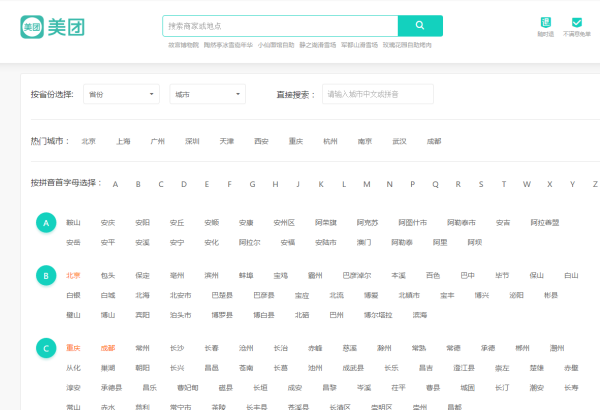600x410 pixels.
Task: Expand the 城市 city dropdown
Action: click(207, 94)
